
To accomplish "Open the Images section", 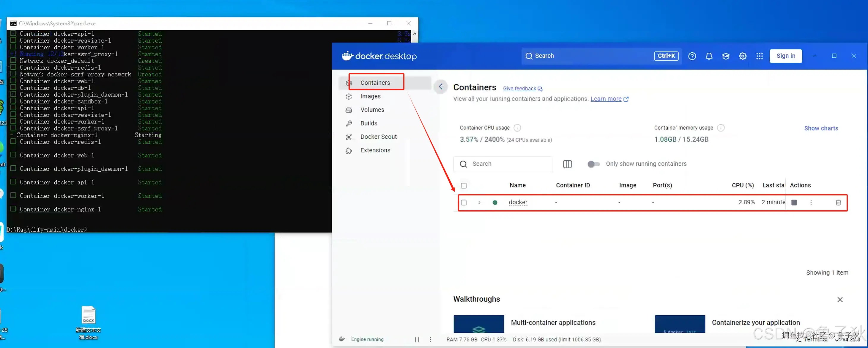I will [370, 96].
